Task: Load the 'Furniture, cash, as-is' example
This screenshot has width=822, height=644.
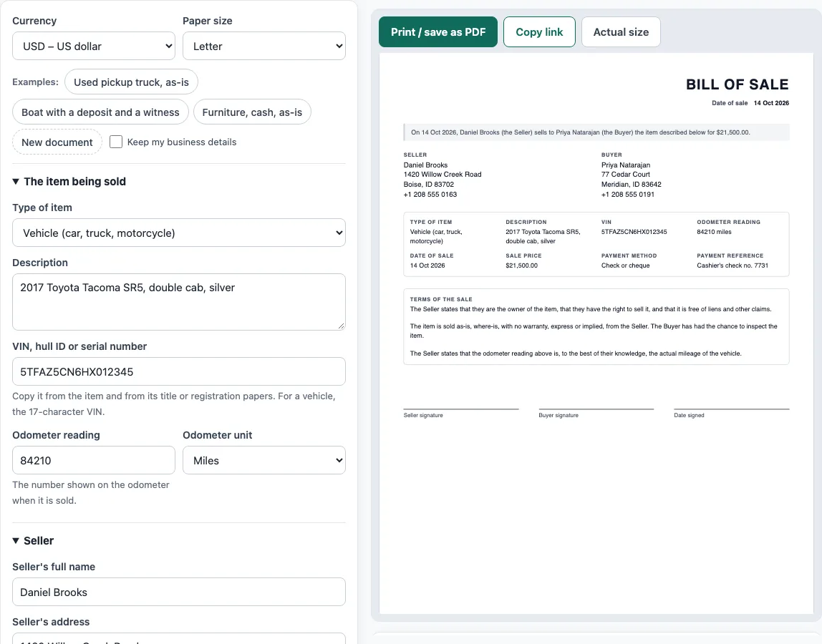Action: [x=252, y=112]
